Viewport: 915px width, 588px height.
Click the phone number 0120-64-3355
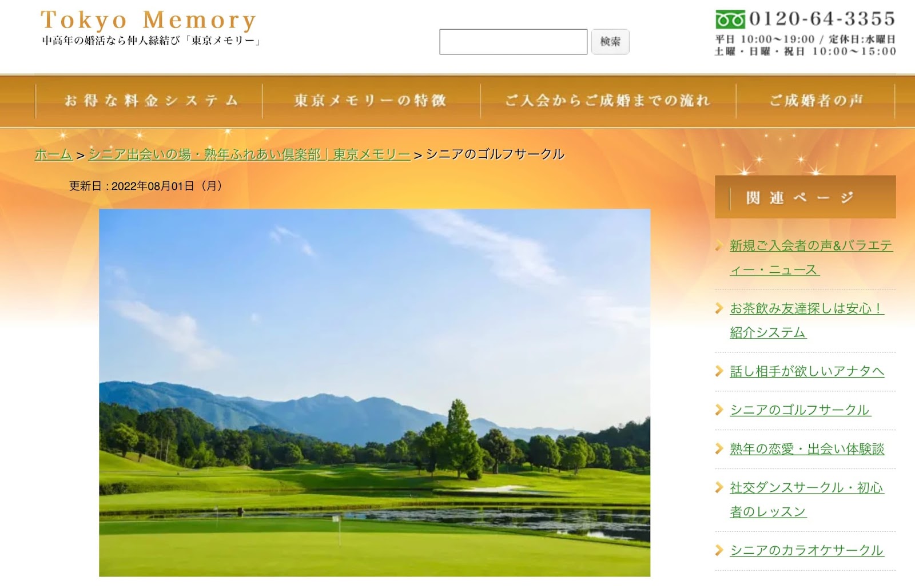pos(822,19)
